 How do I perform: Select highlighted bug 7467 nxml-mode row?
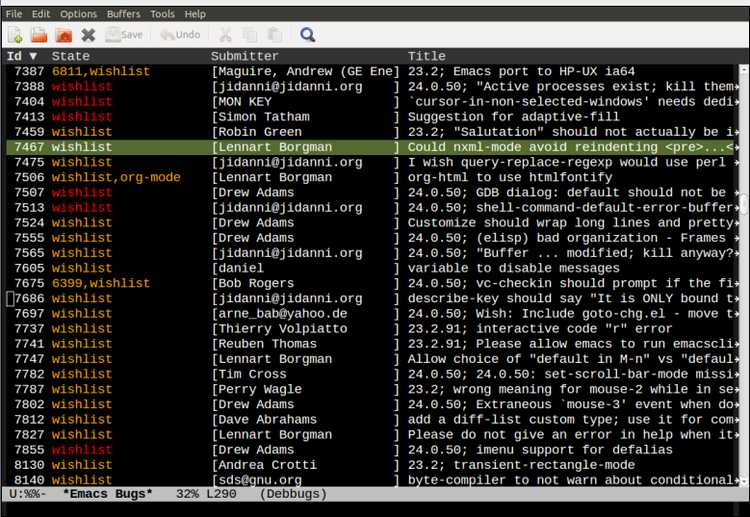pos(372,147)
